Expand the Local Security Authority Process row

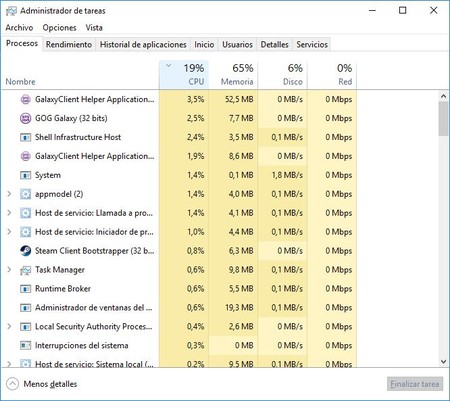pos(9,326)
